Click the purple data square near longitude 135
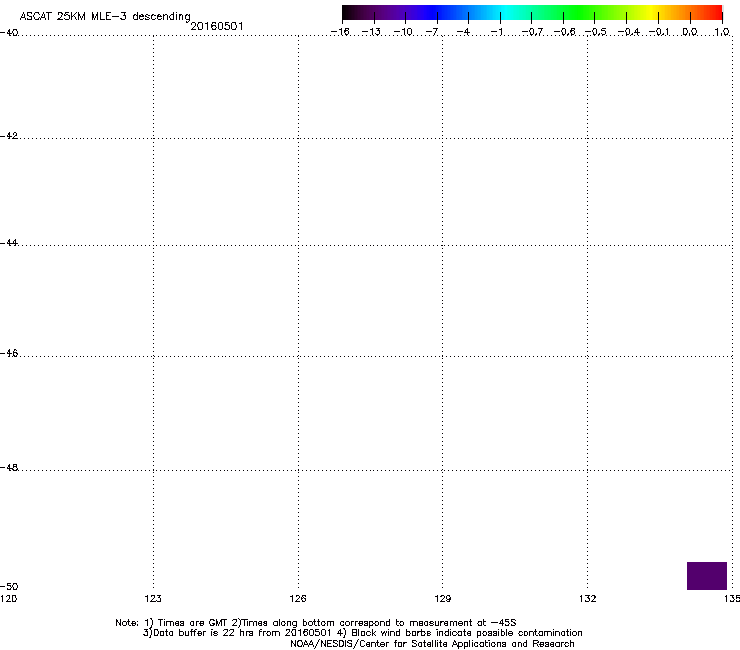Image resolution: width=740 pixels, height=650 pixels. (706, 575)
